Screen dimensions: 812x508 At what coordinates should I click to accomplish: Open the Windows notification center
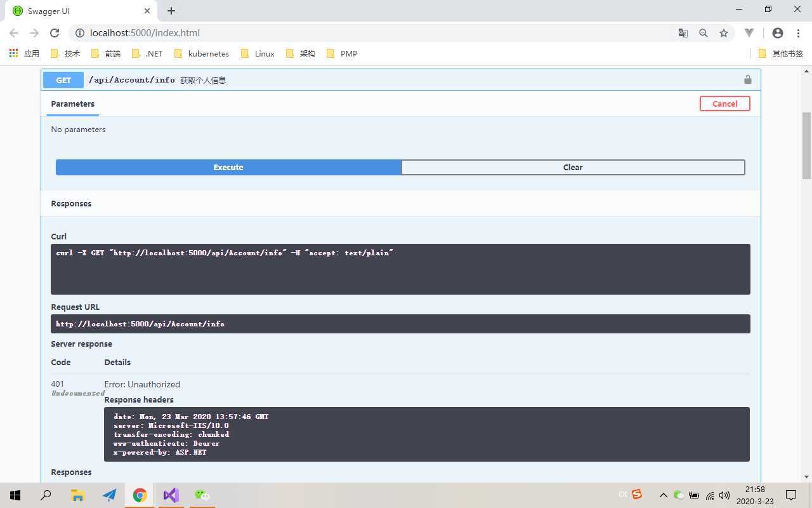(791, 495)
